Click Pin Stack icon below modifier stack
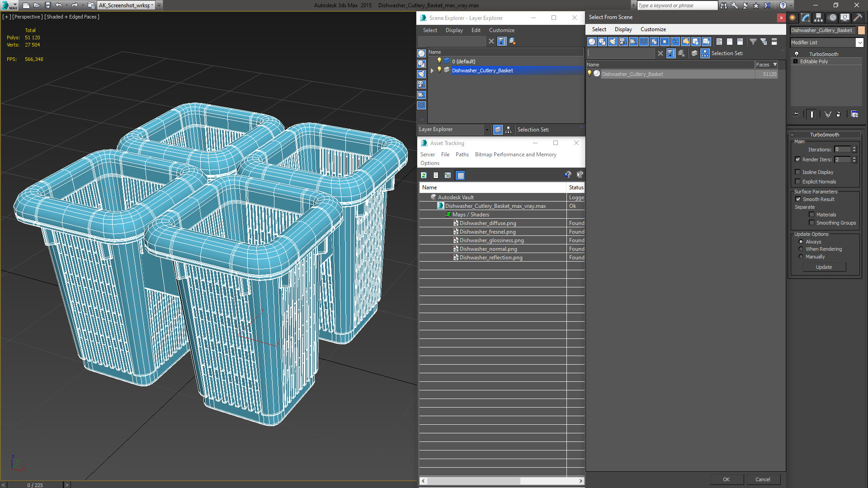The width and height of the screenshot is (868, 488). pyautogui.click(x=796, y=114)
